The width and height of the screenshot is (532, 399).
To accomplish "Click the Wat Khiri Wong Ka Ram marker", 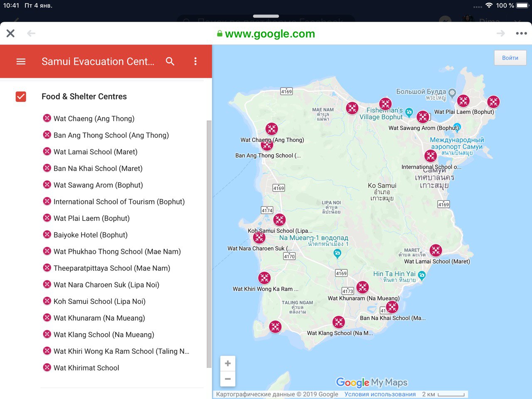I will click(x=264, y=278).
